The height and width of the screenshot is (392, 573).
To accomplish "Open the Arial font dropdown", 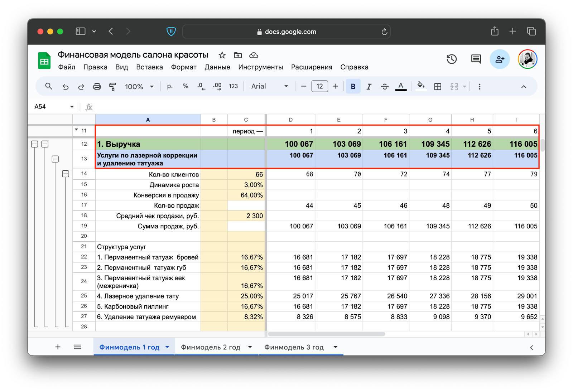I will pos(269,86).
